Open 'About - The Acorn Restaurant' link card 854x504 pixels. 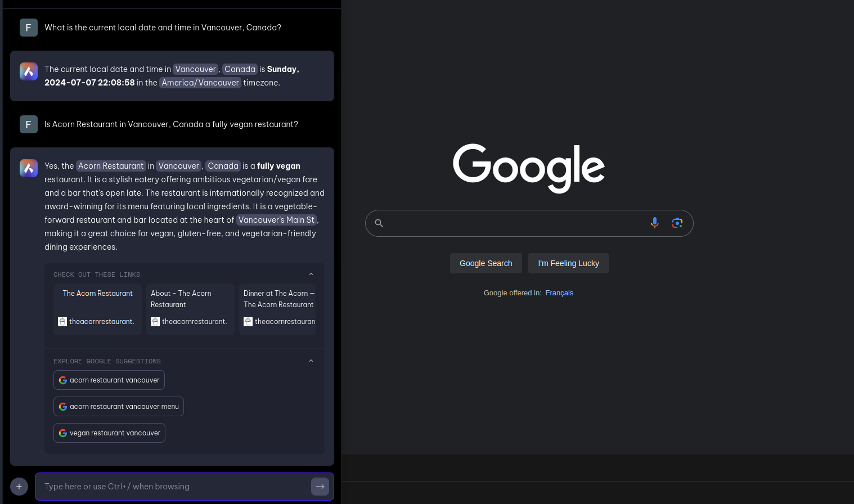190,309
